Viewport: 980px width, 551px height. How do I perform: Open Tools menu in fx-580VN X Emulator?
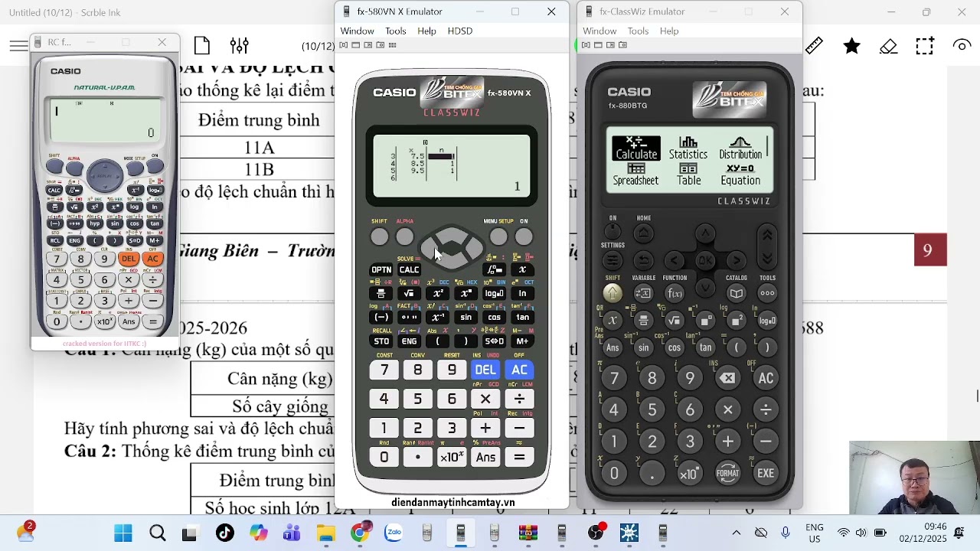(396, 31)
